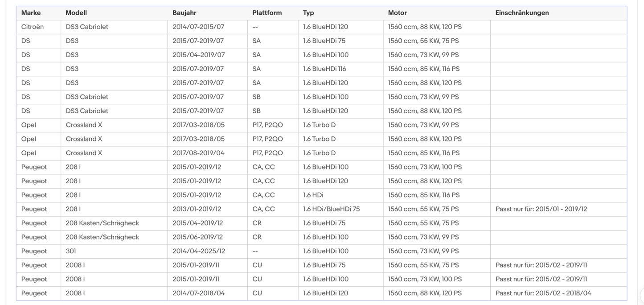The width and height of the screenshot is (644, 305).
Task: Select the Citroën brand cell
Action: tap(33, 27)
